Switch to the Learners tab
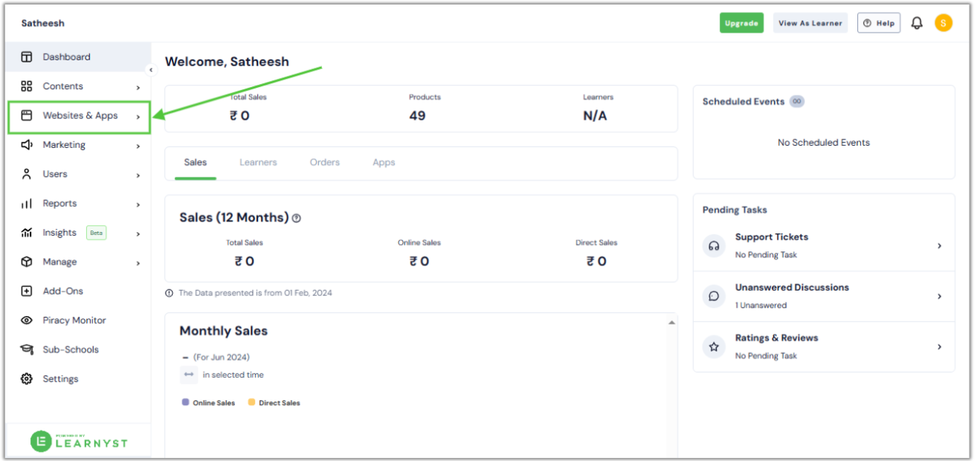 258,161
